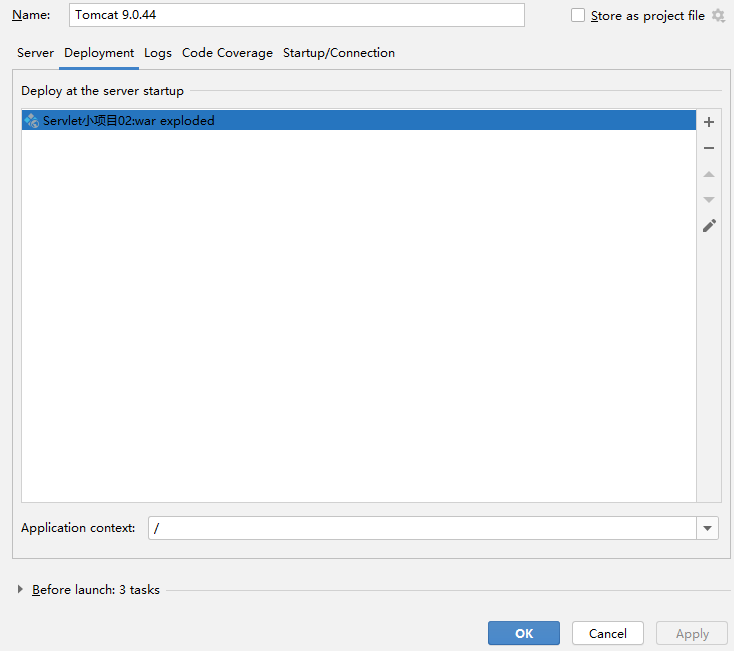Remove selected artifact with minus icon
Image resolution: width=734 pixels, height=651 pixels.
click(709, 148)
